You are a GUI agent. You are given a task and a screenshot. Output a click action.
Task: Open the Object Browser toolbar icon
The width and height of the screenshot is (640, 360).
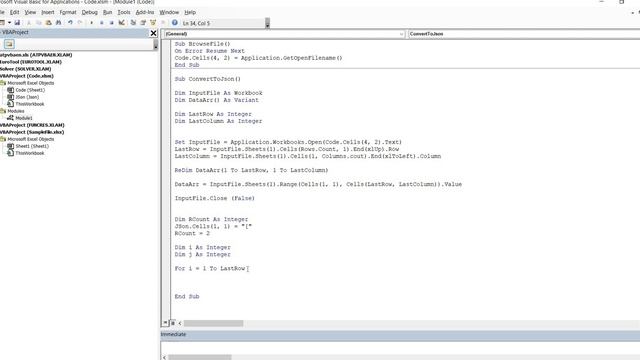tap(153, 23)
